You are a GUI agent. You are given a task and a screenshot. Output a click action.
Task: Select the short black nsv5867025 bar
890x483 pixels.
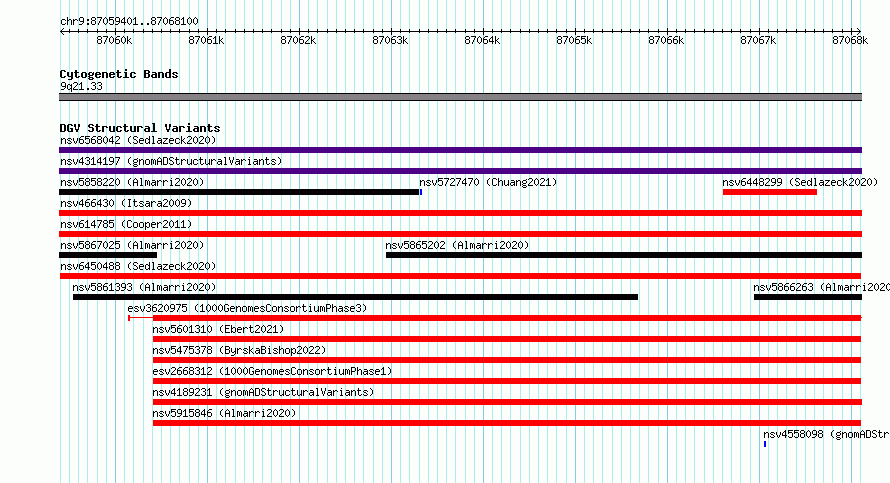point(108,255)
